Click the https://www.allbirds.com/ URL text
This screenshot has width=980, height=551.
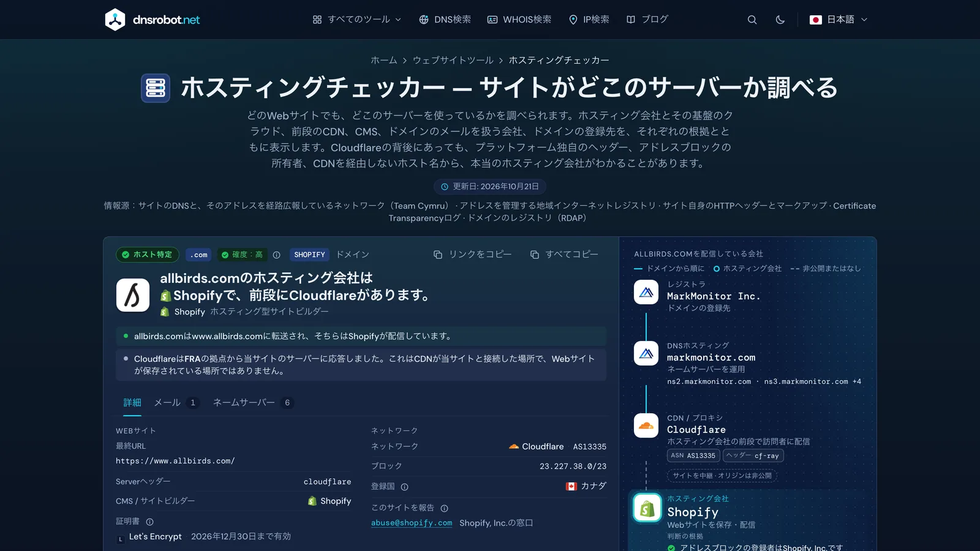coord(175,461)
